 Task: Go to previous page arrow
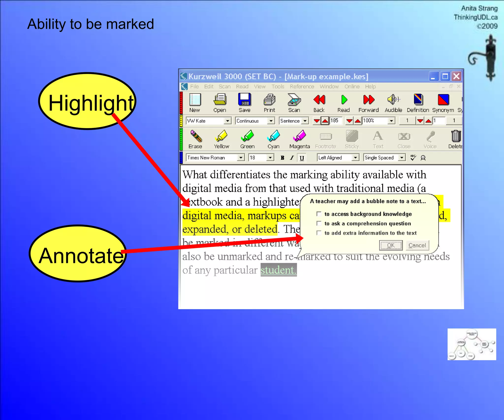[x=420, y=121]
